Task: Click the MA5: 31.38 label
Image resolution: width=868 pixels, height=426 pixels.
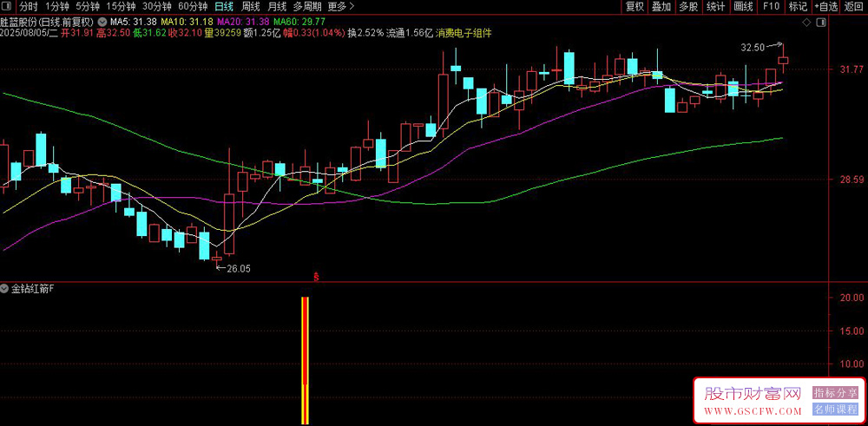Action: click(134, 23)
